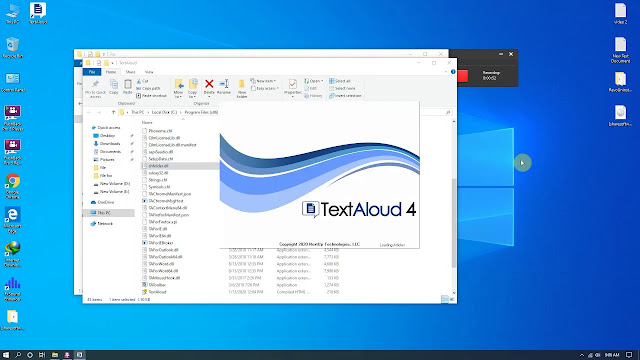Screen dimensions: 640x360
Task: Switch to the View ribbon tab
Action: pos(149,72)
